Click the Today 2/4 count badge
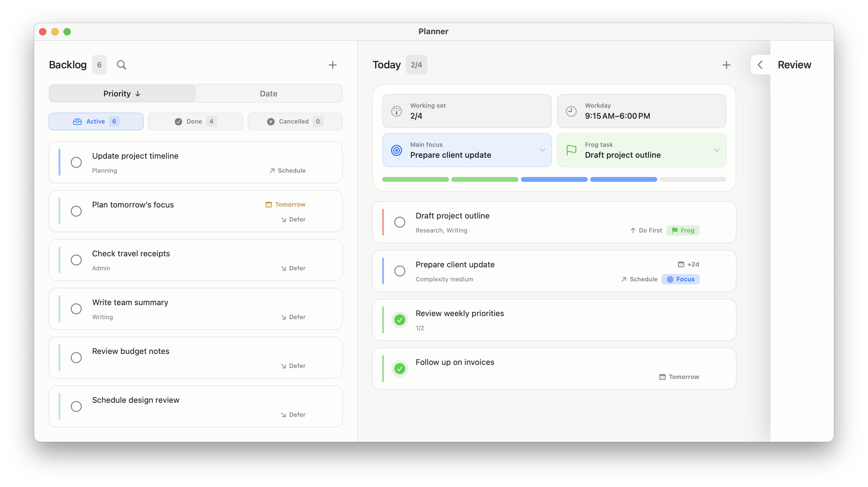 click(x=416, y=65)
